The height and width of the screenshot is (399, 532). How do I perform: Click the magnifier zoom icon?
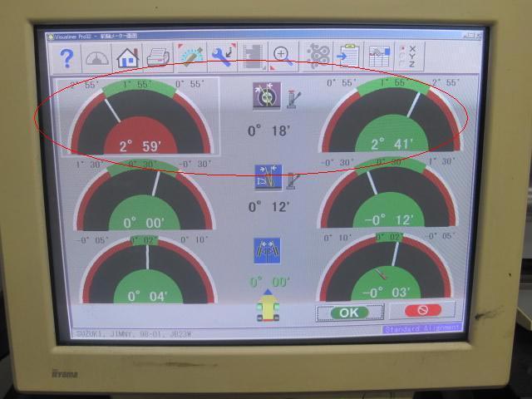click(283, 57)
